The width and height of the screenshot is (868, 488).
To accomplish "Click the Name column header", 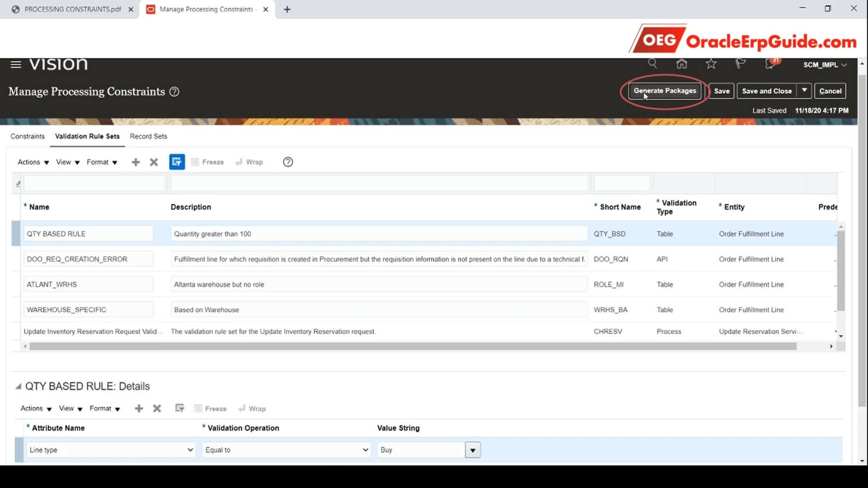I will click(39, 207).
